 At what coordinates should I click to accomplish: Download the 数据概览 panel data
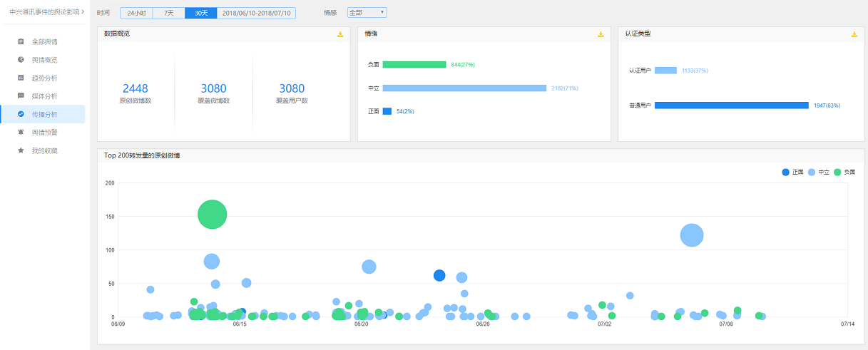340,34
